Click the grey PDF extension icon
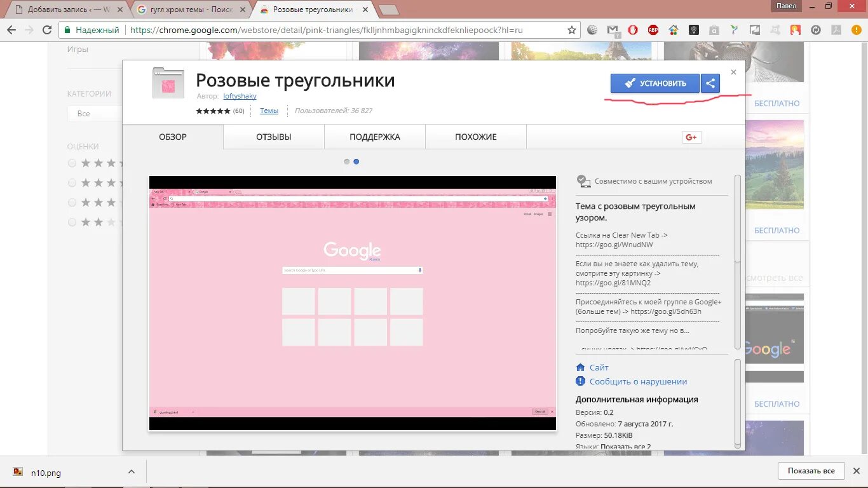Viewport: 868px width, 488px height. click(836, 30)
